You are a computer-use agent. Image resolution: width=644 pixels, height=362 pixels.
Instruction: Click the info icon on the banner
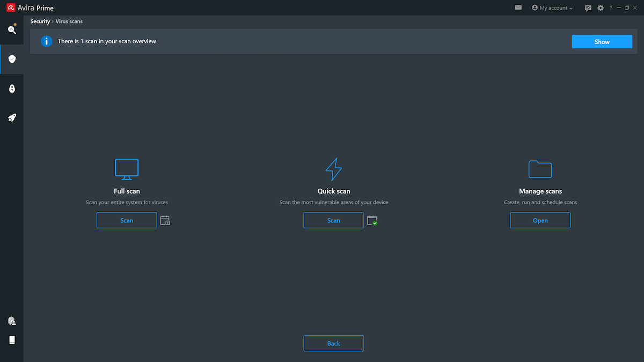coord(46,41)
